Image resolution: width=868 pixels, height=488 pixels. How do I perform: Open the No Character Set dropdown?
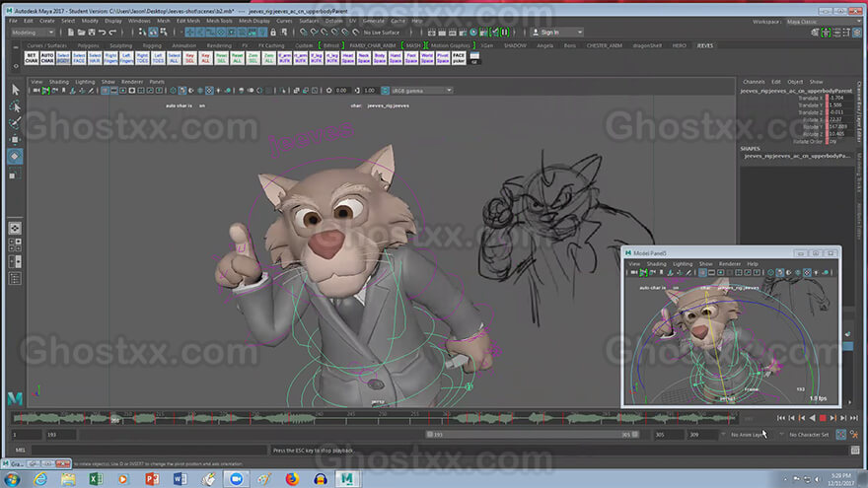tap(808, 435)
